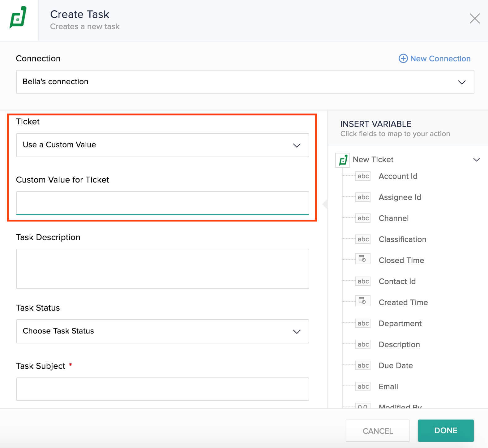488x448 pixels.
Task: Open the Ticket 'Use a Custom Value' dropdown
Action: tap(162, 145)
